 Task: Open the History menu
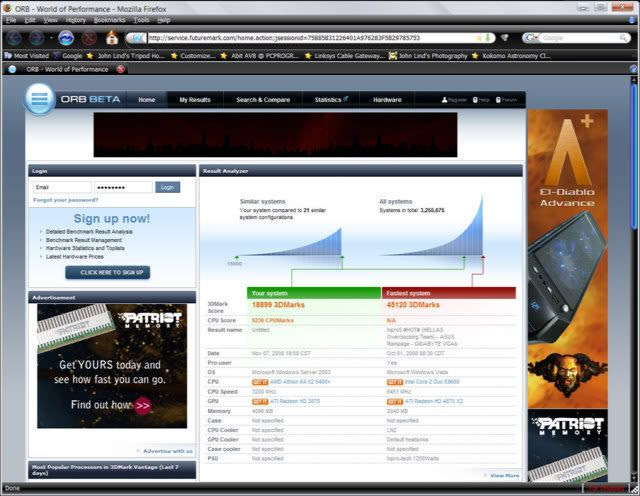pos(76,20)
